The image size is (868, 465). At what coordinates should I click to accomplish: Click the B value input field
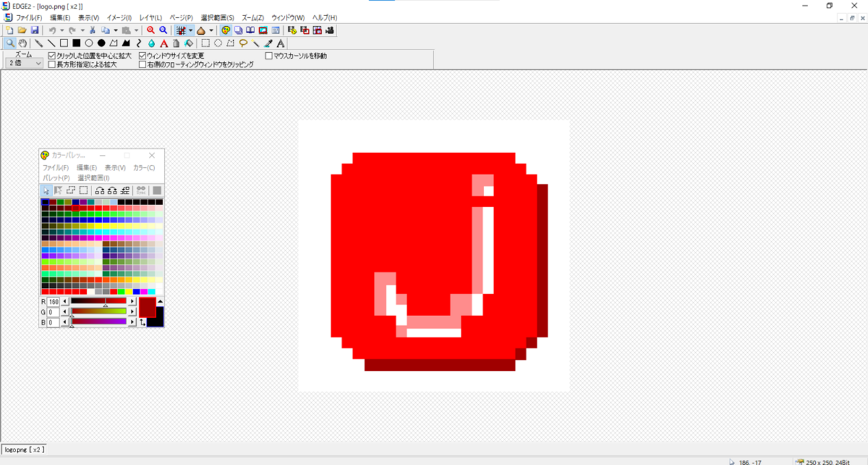point(53,322)
